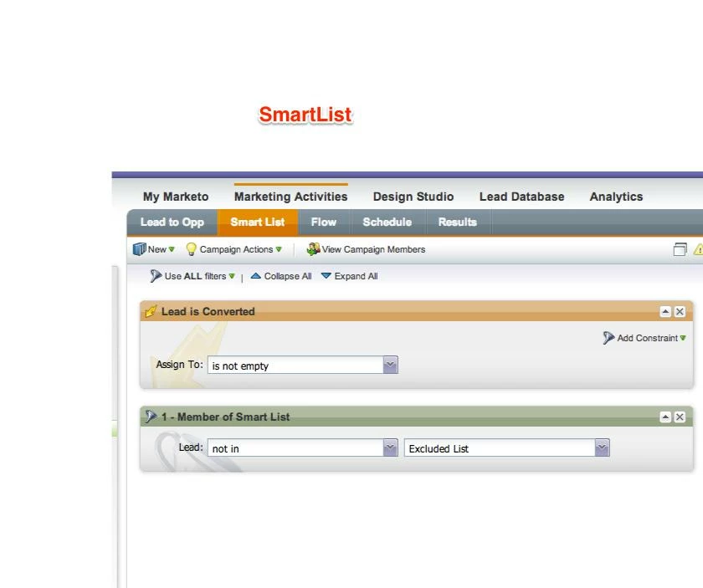703x588 pixels.
Task: Click the Lead is Converted title
Action: click(208, 311)
